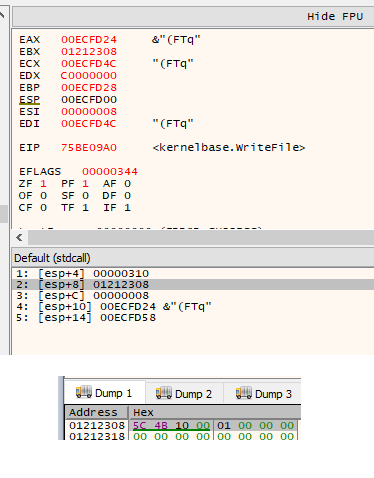
Task: Open the Dump 3 tab
Action: [x=263, y=394]
